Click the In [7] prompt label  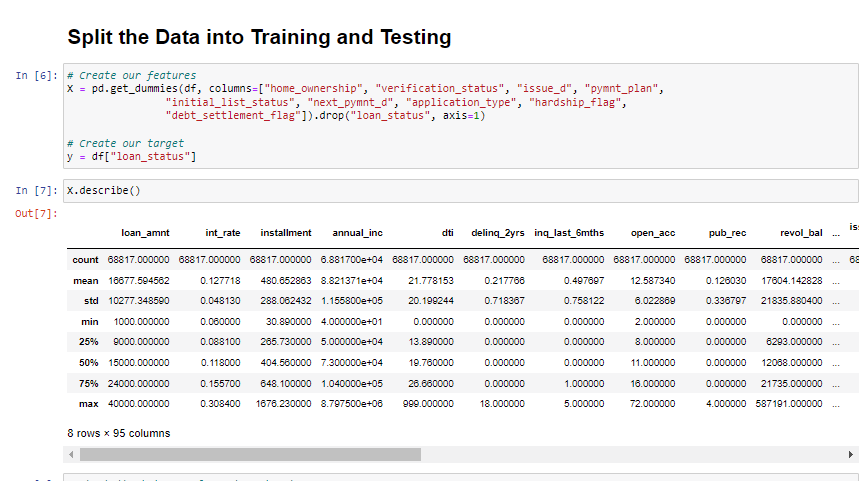tap(36, 191)
